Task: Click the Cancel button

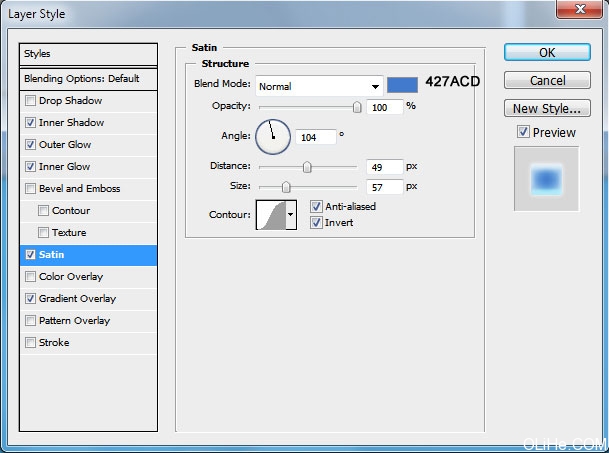Action: [547, 80]
